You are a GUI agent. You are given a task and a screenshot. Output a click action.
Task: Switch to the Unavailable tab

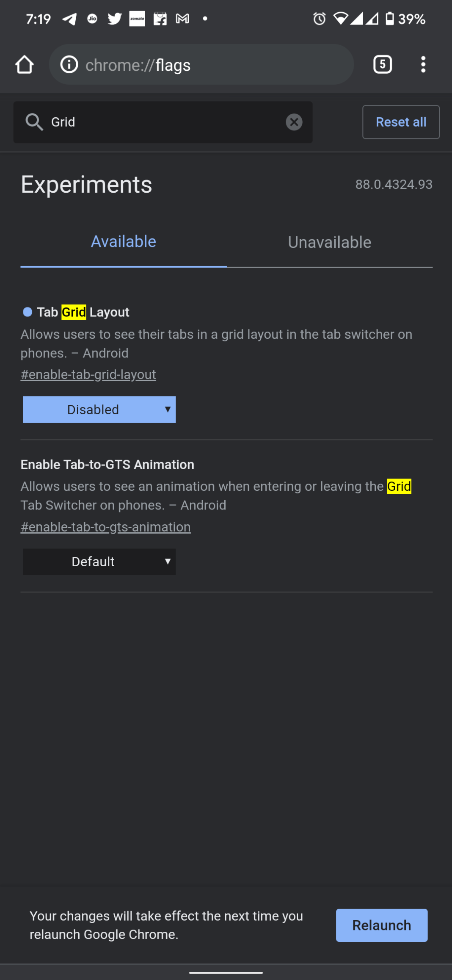329,242
